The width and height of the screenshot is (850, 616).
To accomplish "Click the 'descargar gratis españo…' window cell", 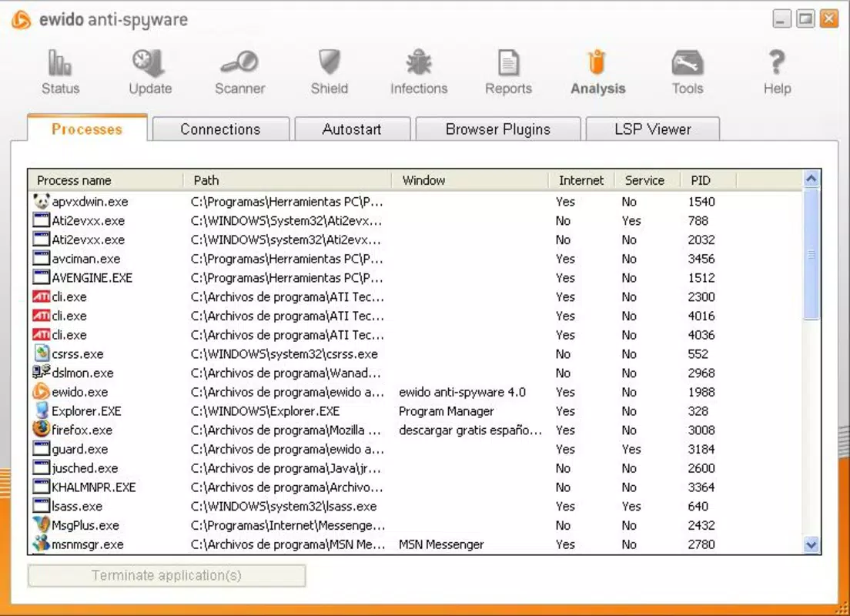I will pyautogui.click(x=470, y=430).
